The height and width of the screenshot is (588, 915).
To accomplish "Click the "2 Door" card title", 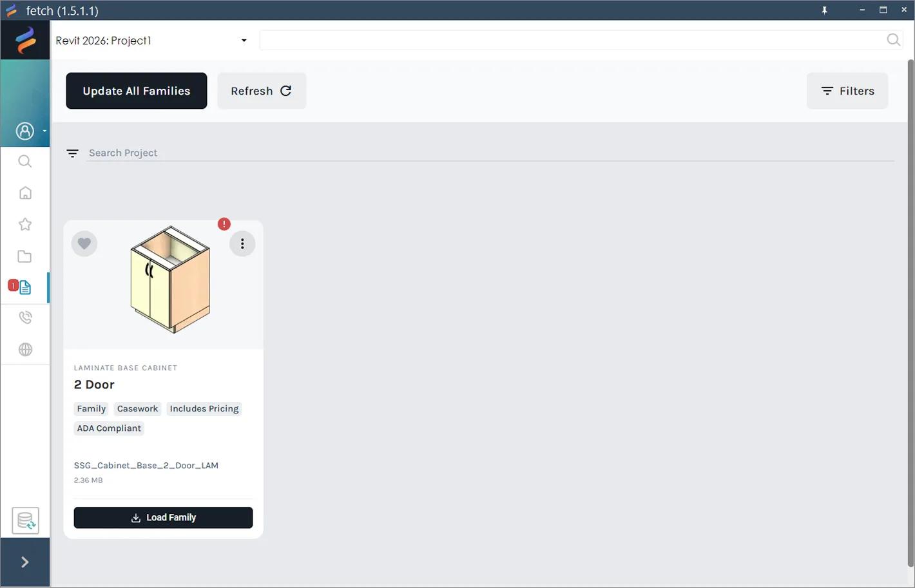I will tap(94, 384).
